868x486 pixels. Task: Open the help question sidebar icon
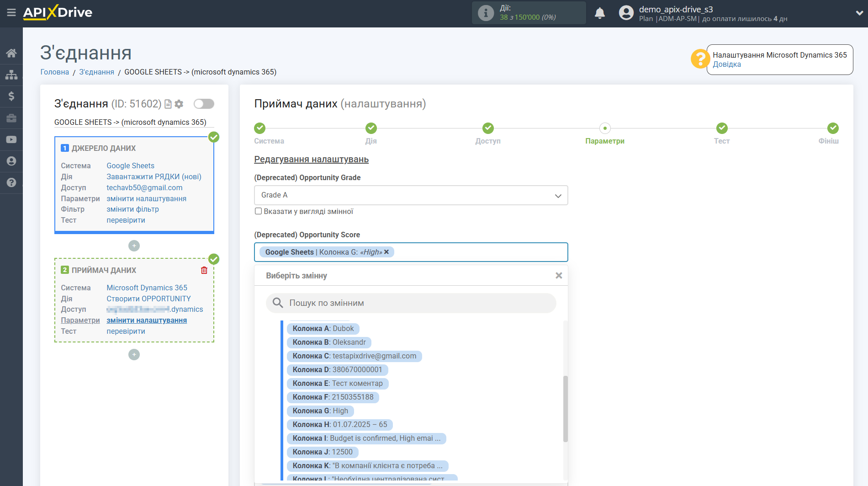tap(11, 182)
